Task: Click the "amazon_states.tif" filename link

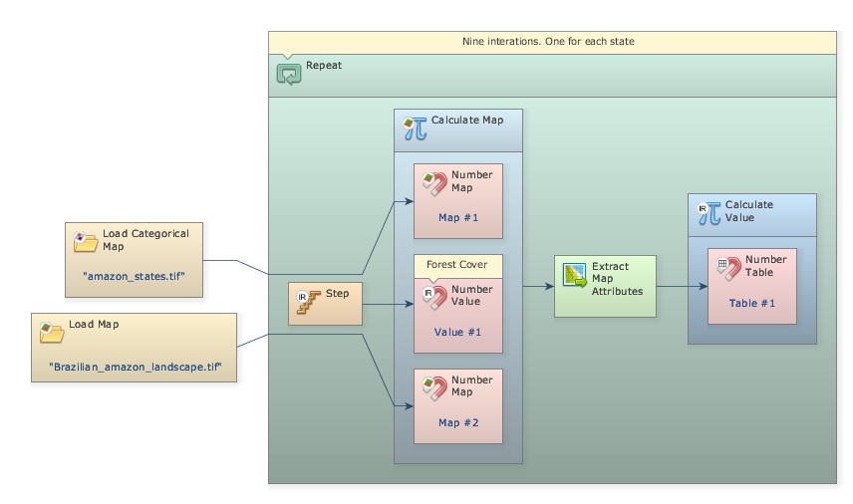Action: tap(134, 275)
